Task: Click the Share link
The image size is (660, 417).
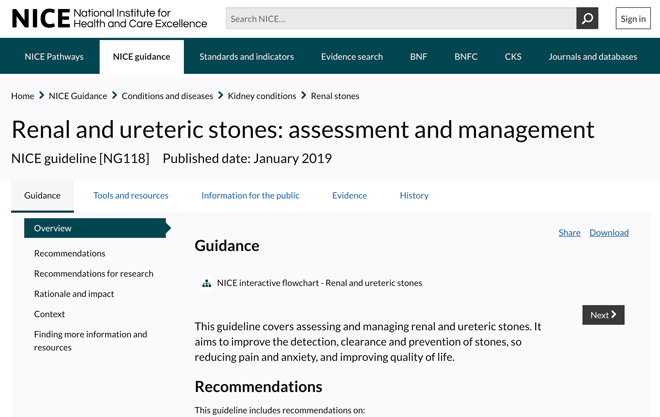Action: click(569, 233)
